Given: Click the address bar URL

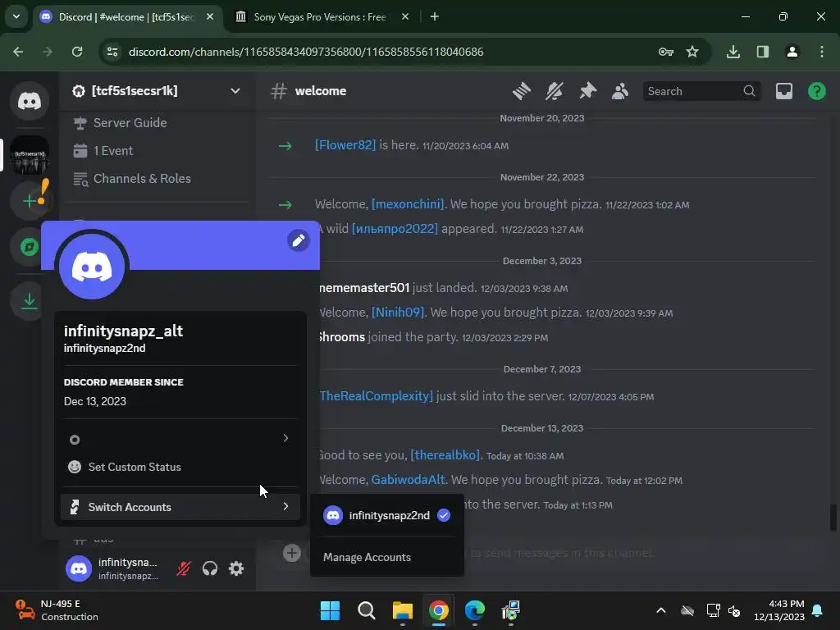Looking at the screenshot, I should [306, 52].
